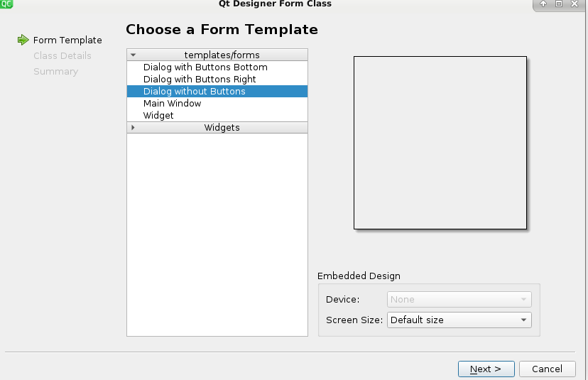
Task: Click the Qt Creator icon in the title bar
Action: 6,4
